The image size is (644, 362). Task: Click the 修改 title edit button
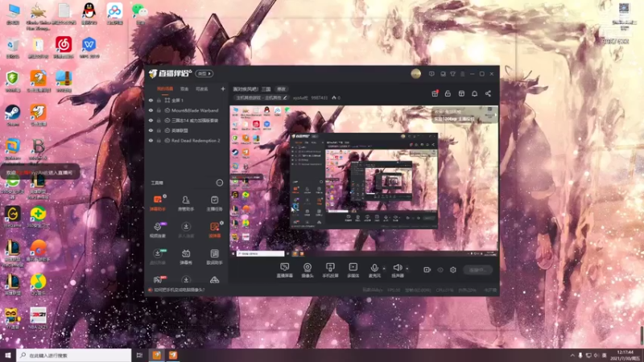[x=281, y=89]
